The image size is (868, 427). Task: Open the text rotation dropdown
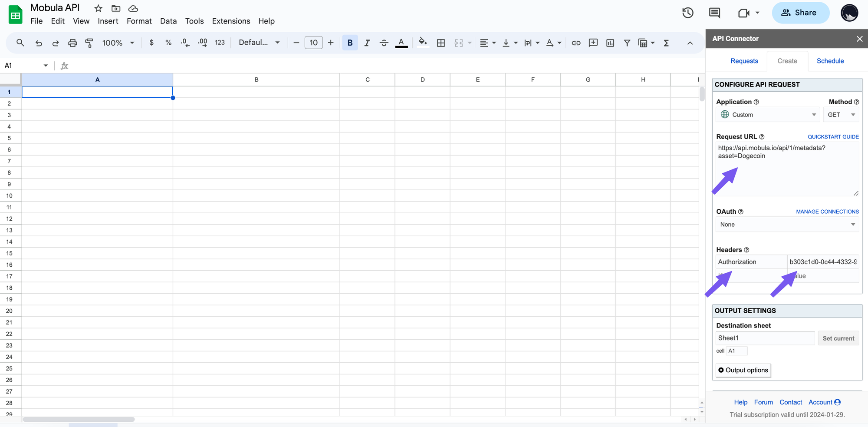point(554,43)
